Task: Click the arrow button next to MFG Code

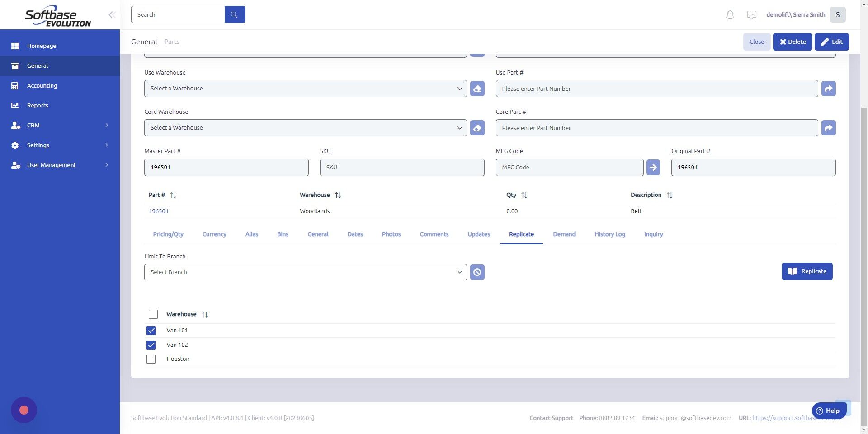Action: [x=653, y=167]
